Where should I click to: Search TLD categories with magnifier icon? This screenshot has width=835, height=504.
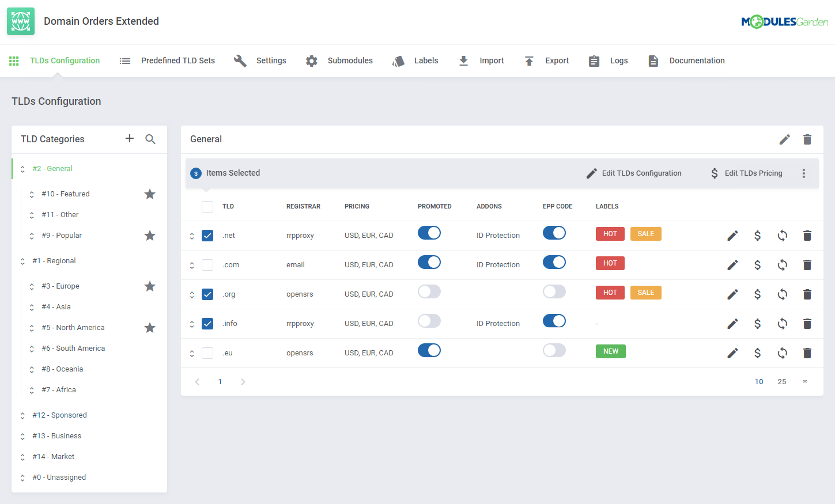(150, 139)
